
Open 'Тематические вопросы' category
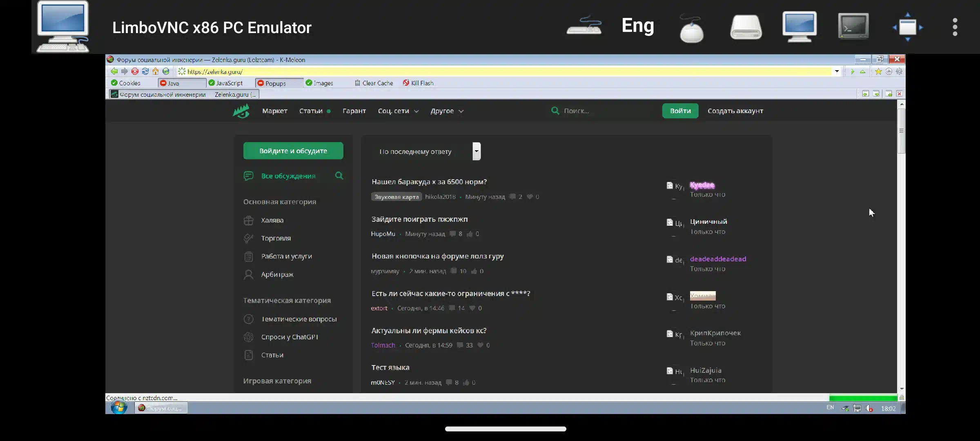[298, 319]
